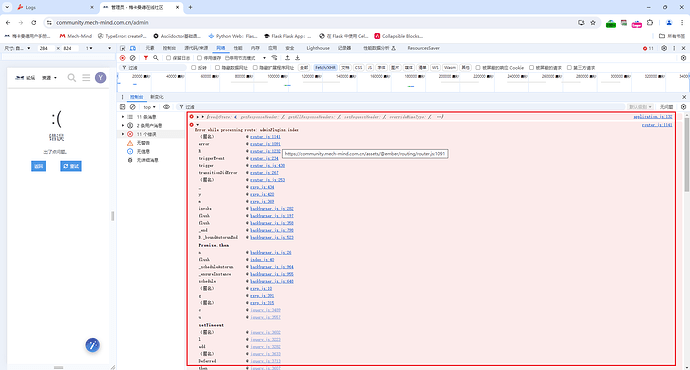Click the inspect element picker icon
The image size is (690, 370).
point(123,48)
